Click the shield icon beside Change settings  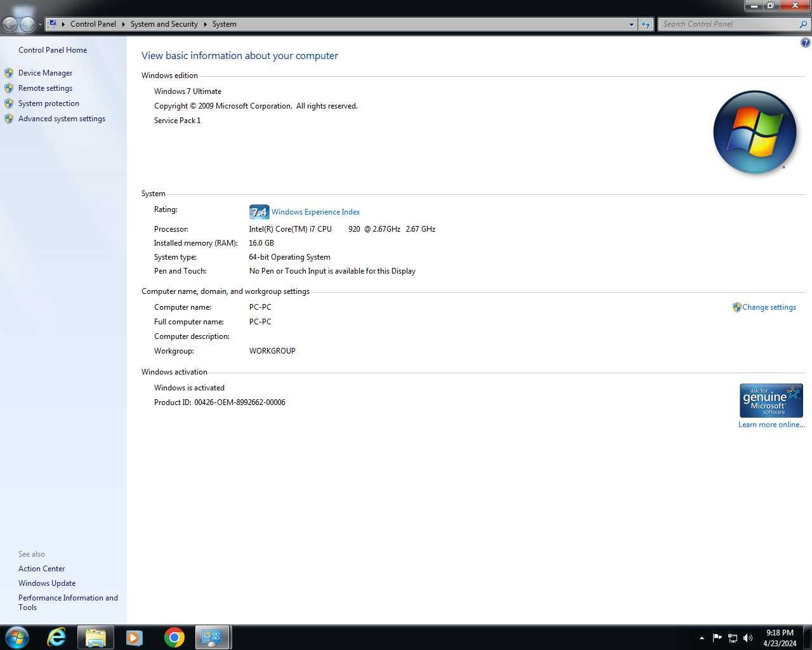[737, 307]
